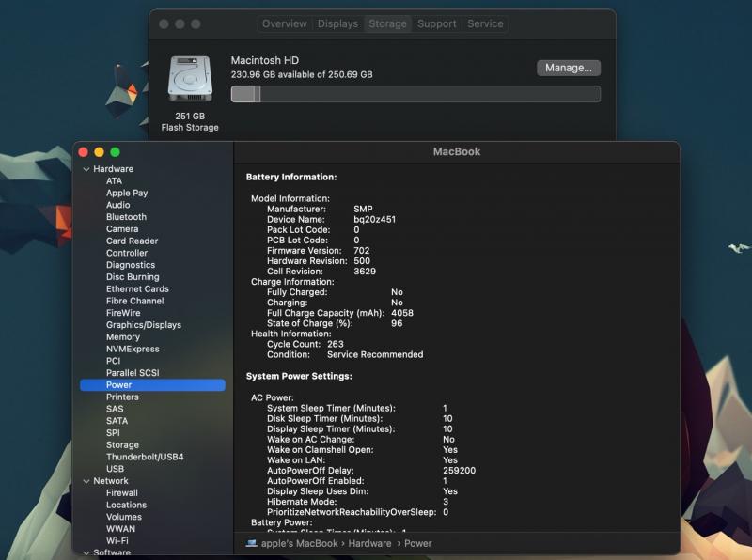
Task: Select Storage in the Hardware sidebar list
Action: [x=122, y=445]
